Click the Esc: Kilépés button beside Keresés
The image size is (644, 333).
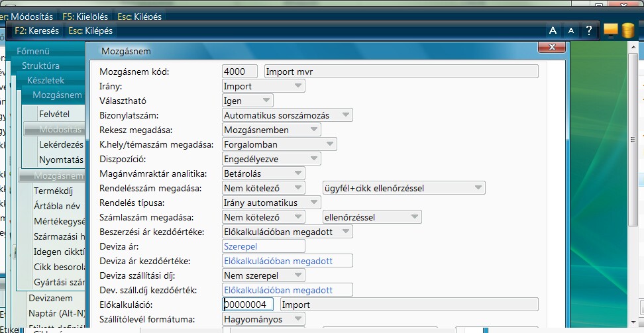pyautogui.click(x=90, y=30)
